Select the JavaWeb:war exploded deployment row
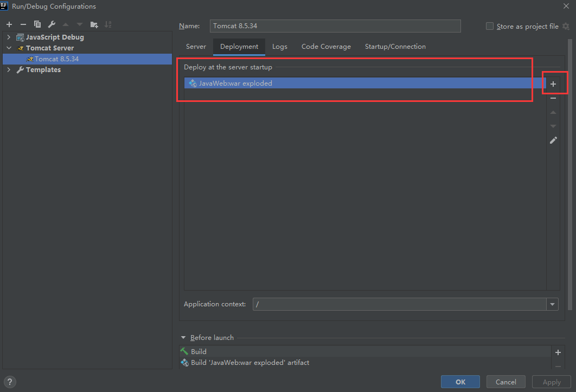This screenshot has width=576, height=392. [x=365, y=83]
